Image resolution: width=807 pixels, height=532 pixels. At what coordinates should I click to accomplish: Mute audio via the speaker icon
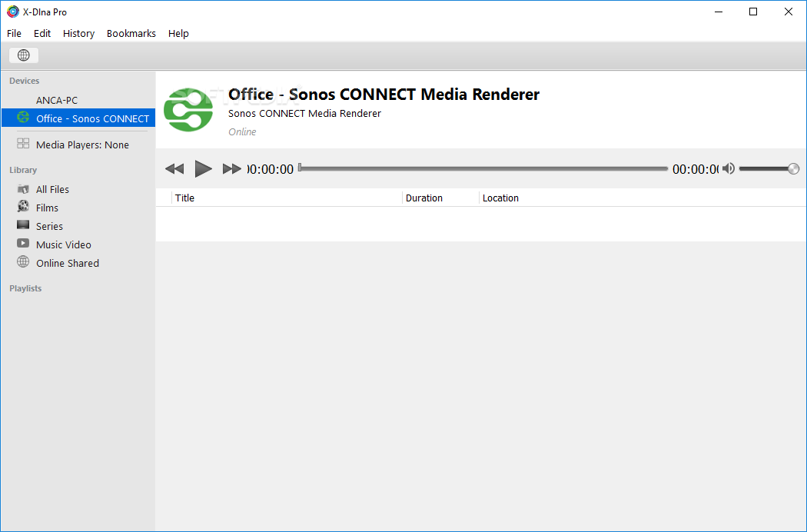[x=729, y=168]
